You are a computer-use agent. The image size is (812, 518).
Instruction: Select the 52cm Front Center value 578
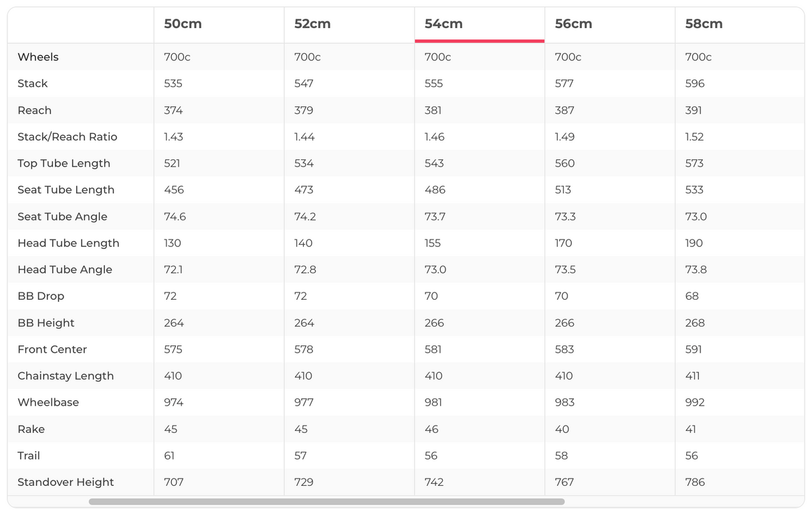click(x=304, y=349)
